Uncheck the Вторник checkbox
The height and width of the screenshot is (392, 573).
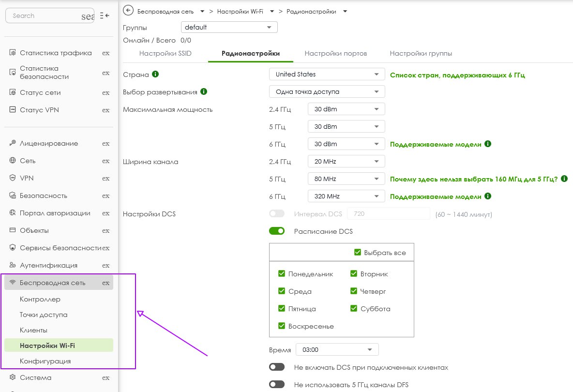(353, 273)
